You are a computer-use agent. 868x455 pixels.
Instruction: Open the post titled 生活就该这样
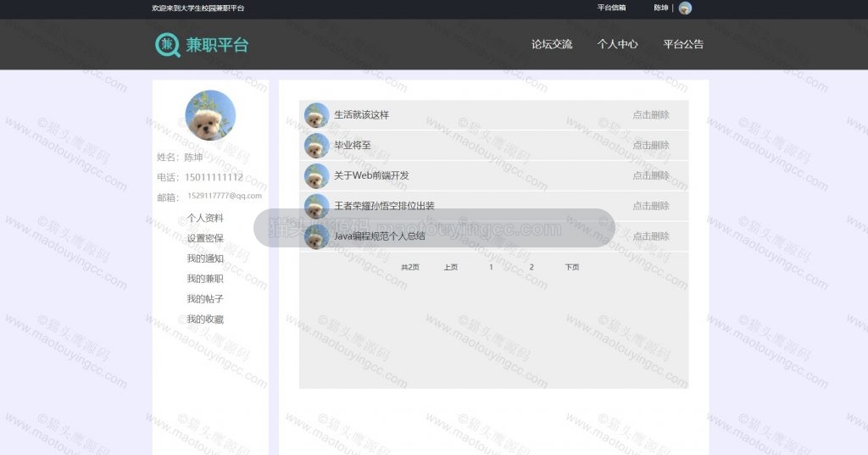(361, 114)
